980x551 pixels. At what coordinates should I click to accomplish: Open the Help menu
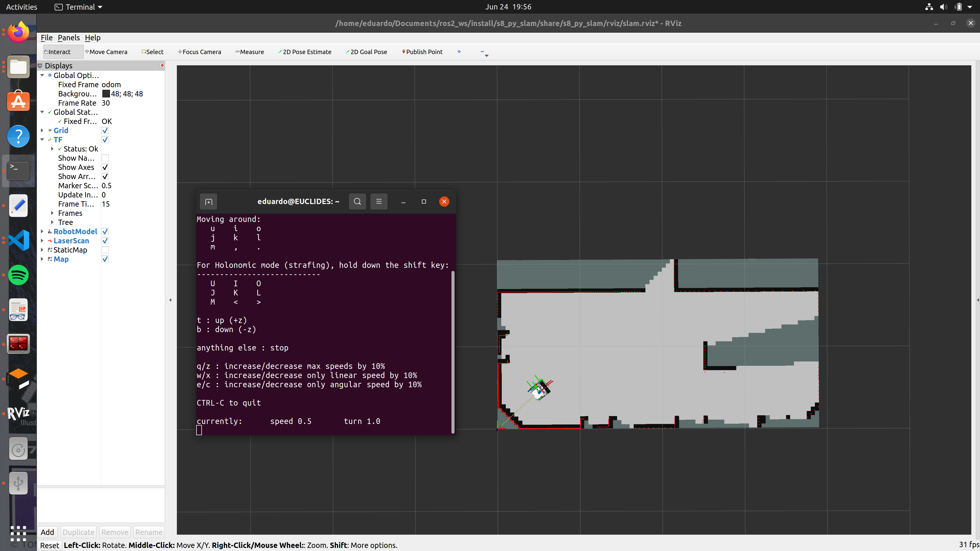click(x=92, y=38)
